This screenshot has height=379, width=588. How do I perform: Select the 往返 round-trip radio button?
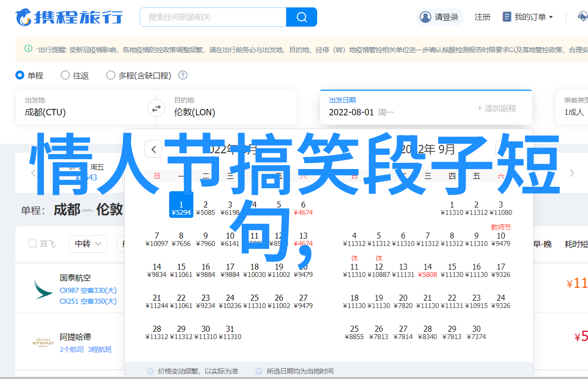65,75
